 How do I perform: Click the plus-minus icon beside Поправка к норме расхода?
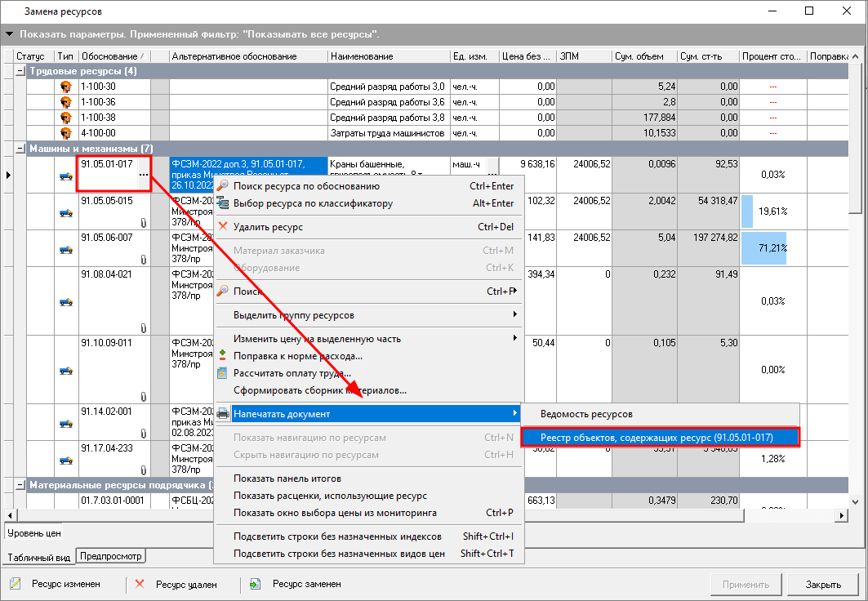pos(223,355)
